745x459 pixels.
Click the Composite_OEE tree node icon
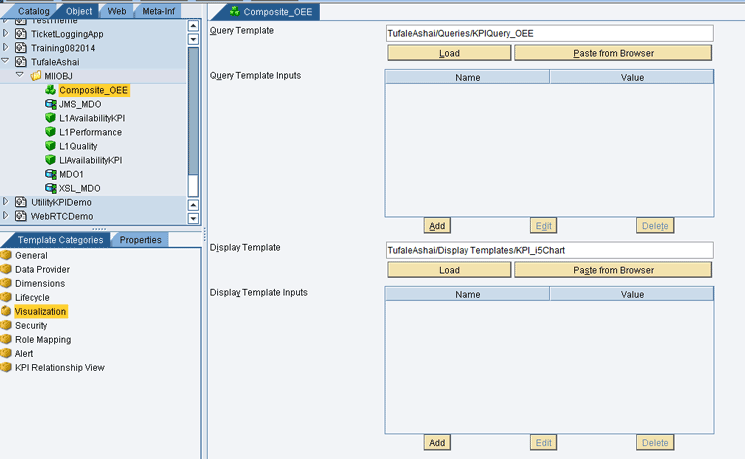pos(50,90)
